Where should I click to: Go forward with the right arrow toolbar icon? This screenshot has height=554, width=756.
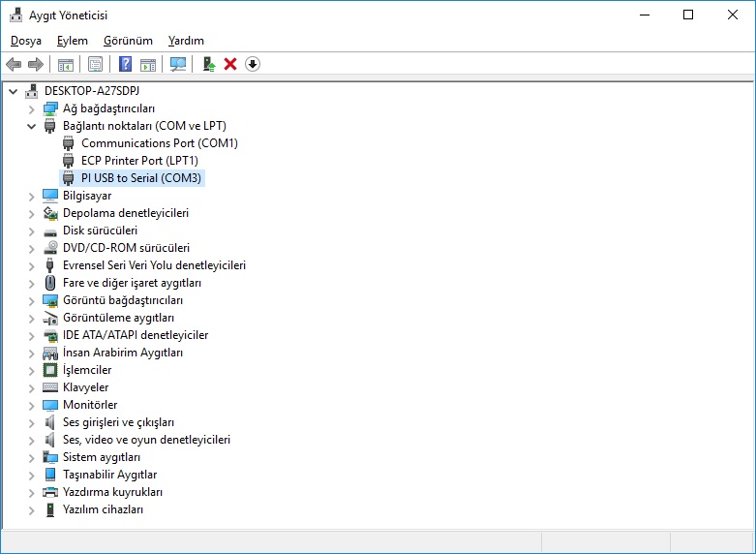pos(36,64)
